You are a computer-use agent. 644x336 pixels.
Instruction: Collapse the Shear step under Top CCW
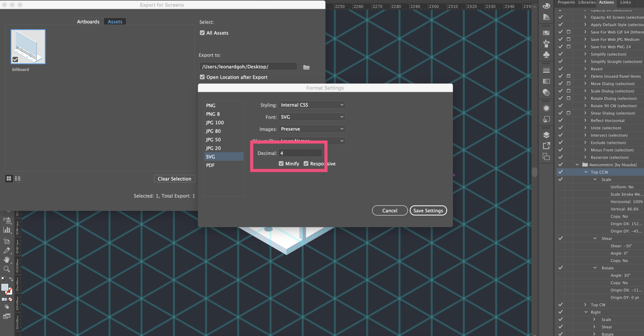pyautogui.click(x=595, y=239)
